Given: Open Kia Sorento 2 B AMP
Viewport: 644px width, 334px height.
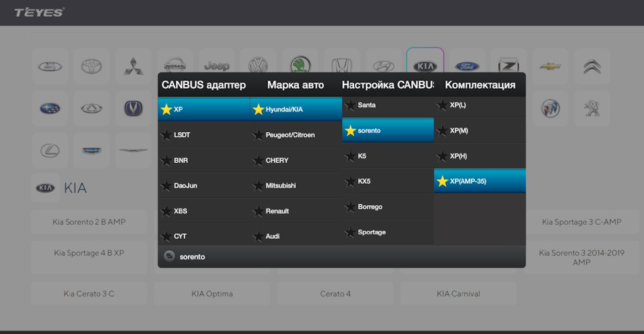Looking at the screenshot, I should pos(89,222).
